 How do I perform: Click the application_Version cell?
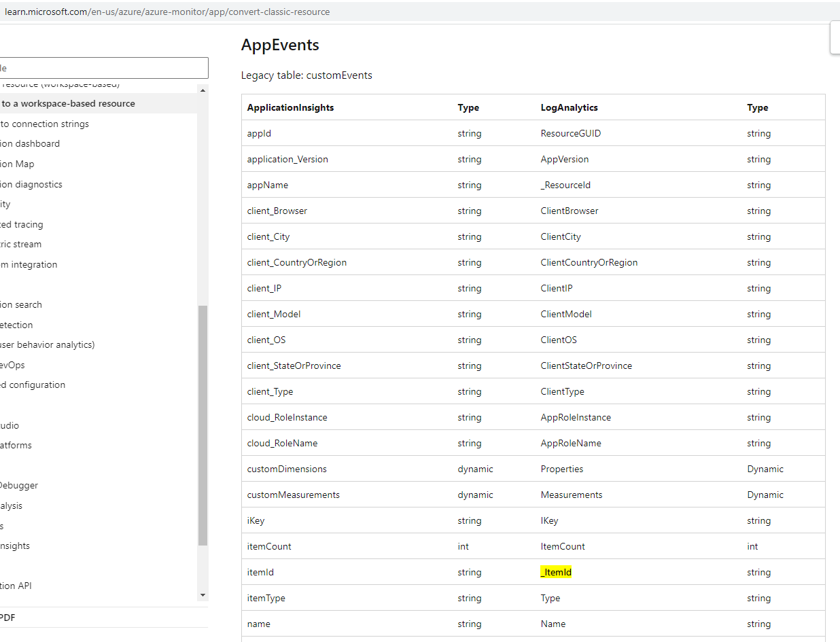pos(287,159)
